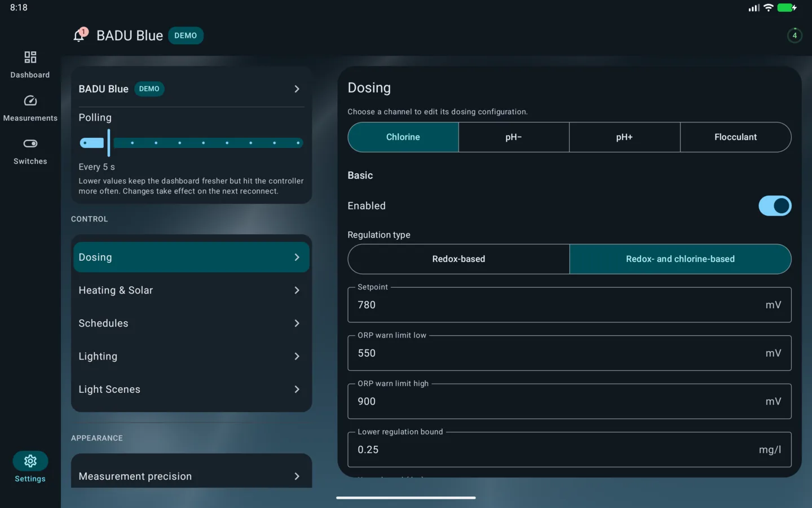Tap the BADU Blue header title

point(130,36)
